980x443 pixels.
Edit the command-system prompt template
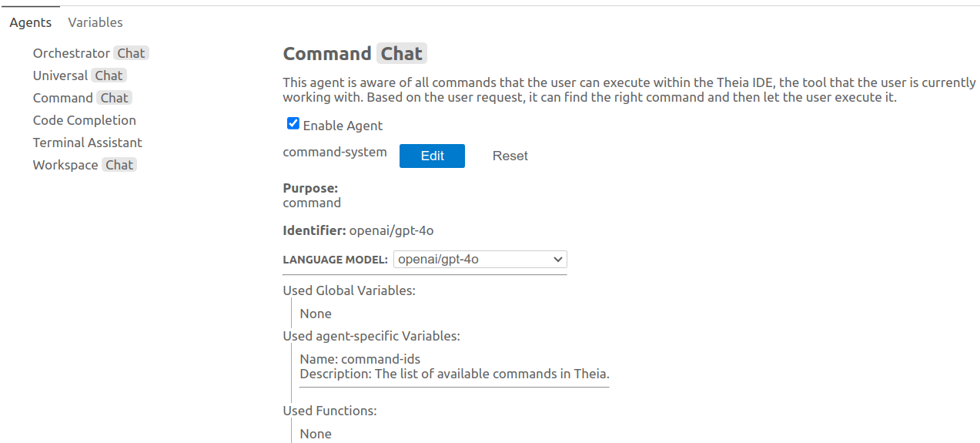click(x=432, y=156)
